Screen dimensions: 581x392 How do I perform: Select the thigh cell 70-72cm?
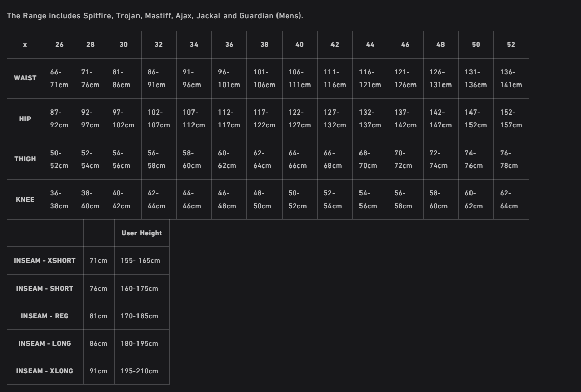click(405, 159)
